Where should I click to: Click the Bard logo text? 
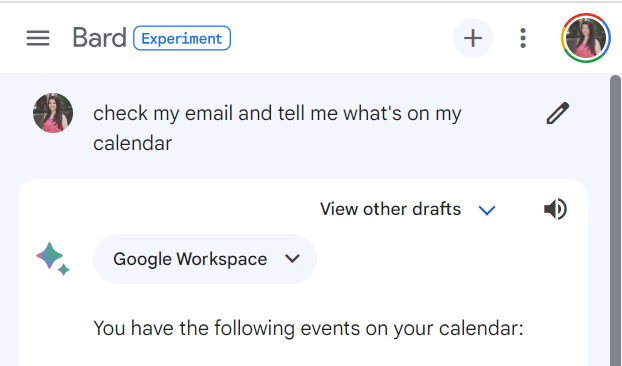tap(99, 38)
